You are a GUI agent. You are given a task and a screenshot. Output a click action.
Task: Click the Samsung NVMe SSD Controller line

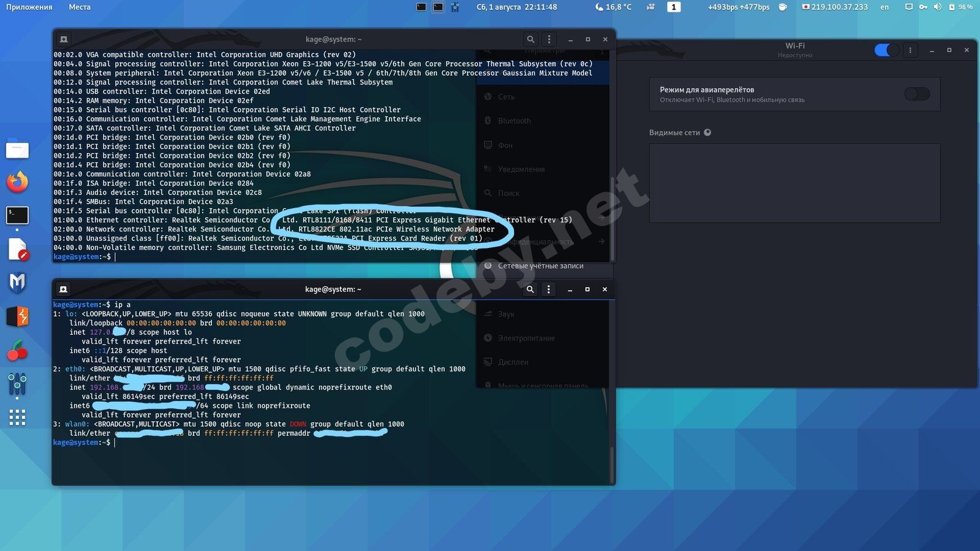[x=266, y=247]
